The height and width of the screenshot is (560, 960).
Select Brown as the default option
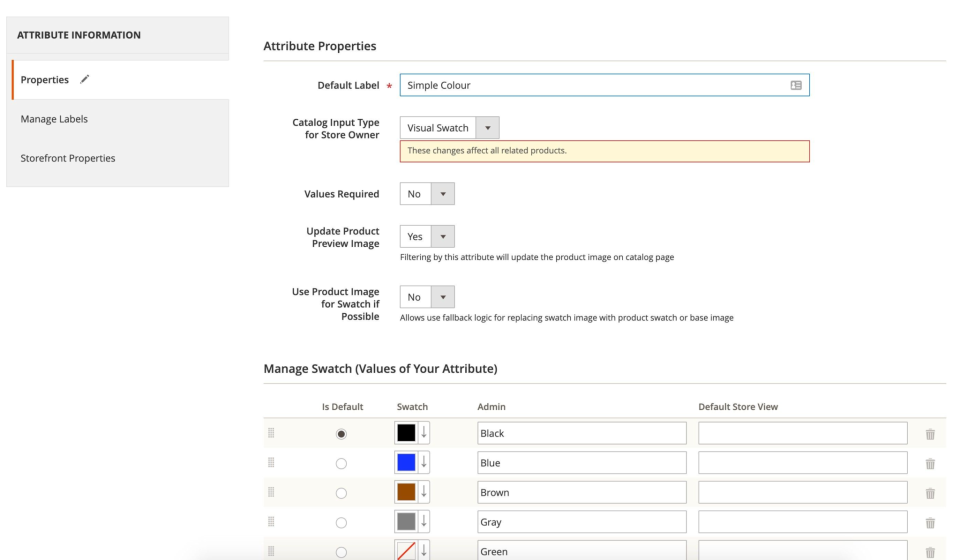(341, 493)
